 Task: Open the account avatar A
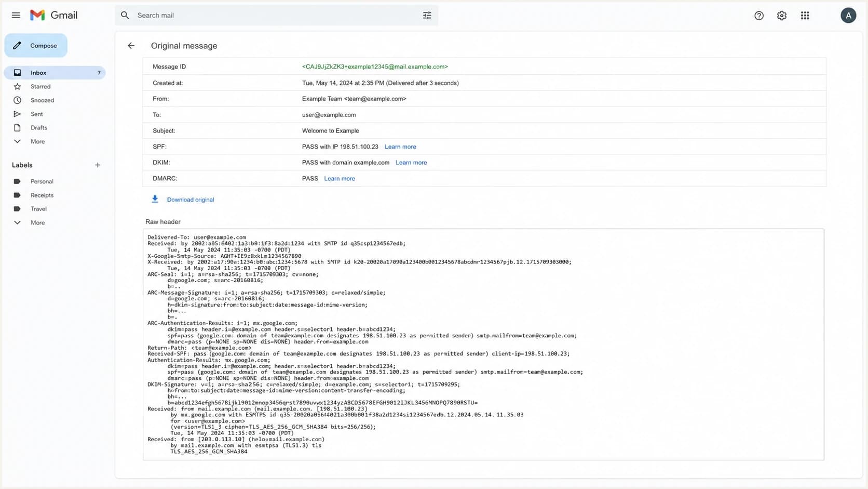(848, 16)
